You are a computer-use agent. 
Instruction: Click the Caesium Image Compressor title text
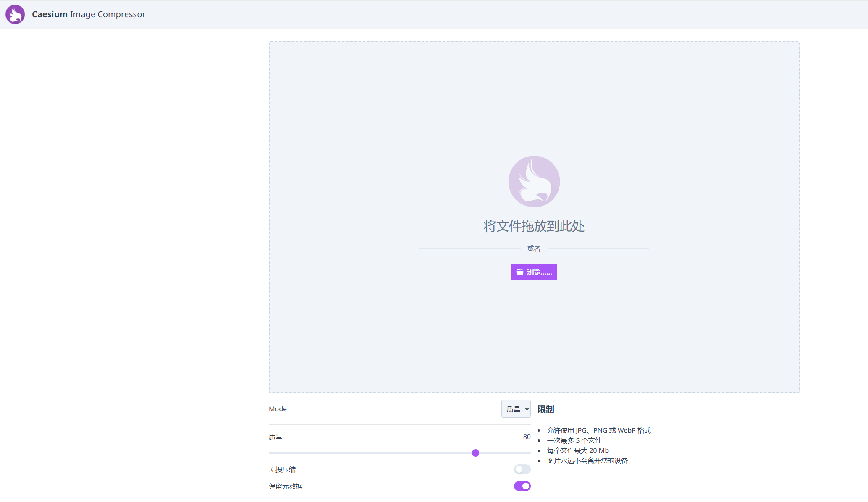pos(89,14)
